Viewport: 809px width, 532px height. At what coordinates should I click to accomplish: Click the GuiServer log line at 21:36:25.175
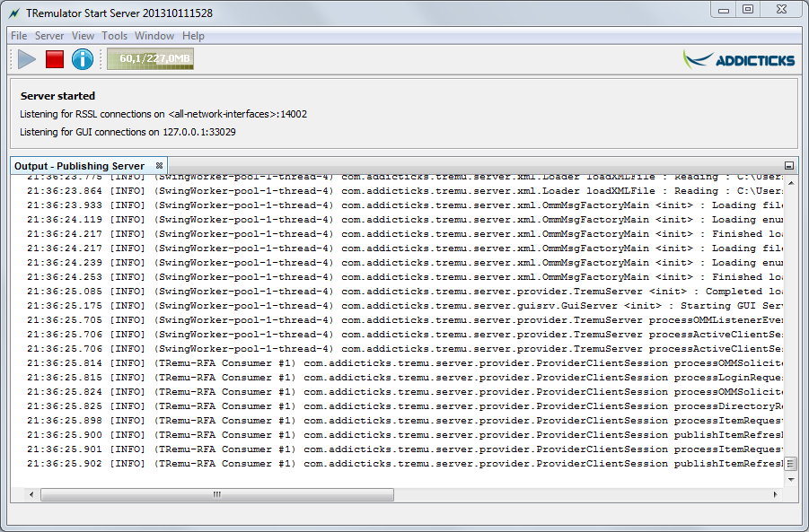coord(404,306)
